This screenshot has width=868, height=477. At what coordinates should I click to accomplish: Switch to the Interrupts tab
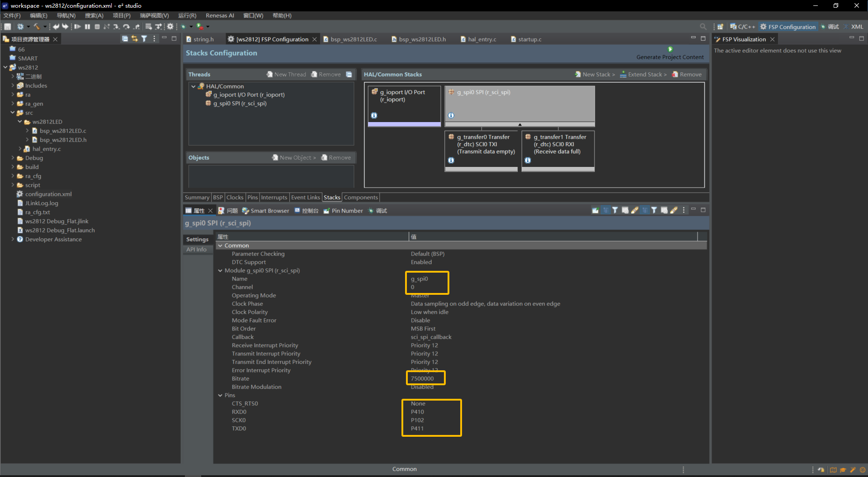(x=274, y=197)
